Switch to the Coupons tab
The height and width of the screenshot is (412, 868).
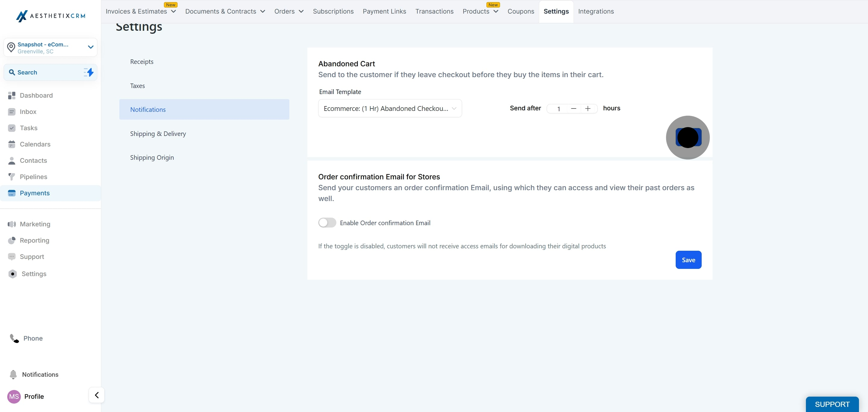(520, 11)
